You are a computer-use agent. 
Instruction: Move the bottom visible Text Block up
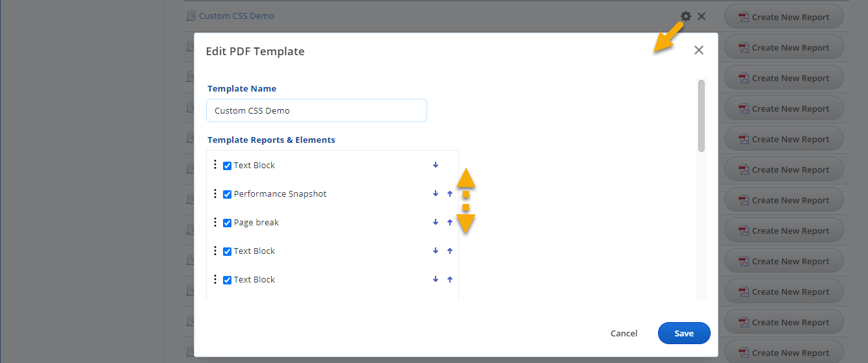point(450,279)
